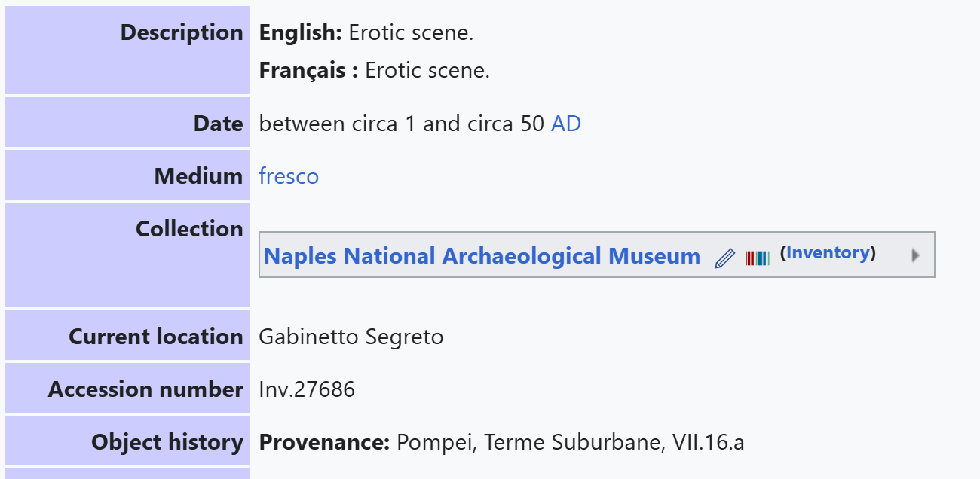Select the Medium row label
This screenshot has height=479, width=980.
click(x=198, y=176)
